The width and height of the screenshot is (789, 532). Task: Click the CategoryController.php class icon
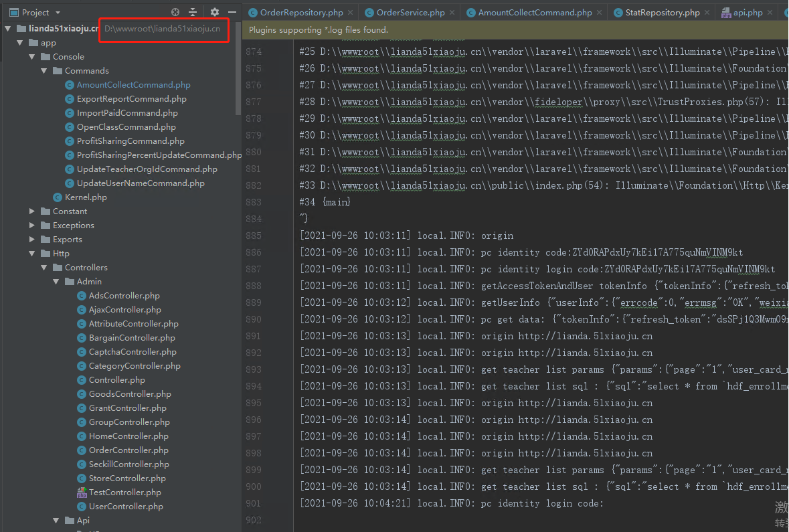(x=82, y=367)
